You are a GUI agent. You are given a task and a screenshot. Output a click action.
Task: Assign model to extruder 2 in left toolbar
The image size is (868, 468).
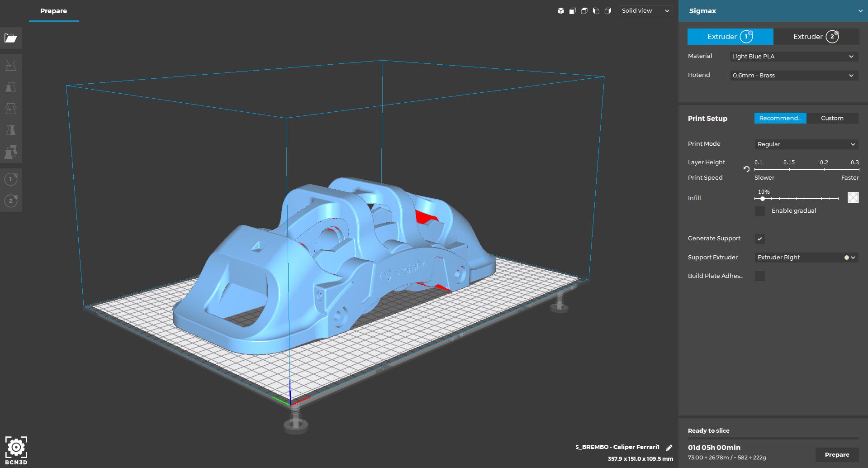(x=11, y=201)
